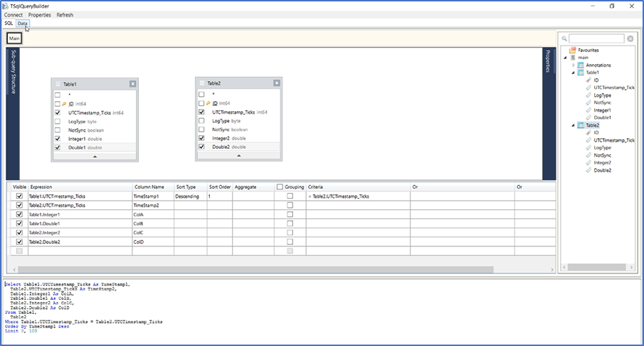This screenshot has width=644, height=346.
Task: Collapse the Table1 box field list with the arrow
Action: [95, 155]
